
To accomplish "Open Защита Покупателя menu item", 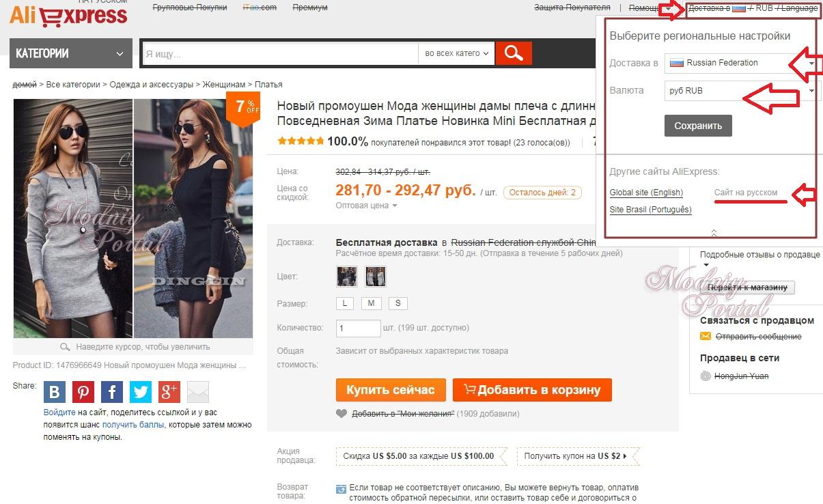I will click(x=572, y=8).
